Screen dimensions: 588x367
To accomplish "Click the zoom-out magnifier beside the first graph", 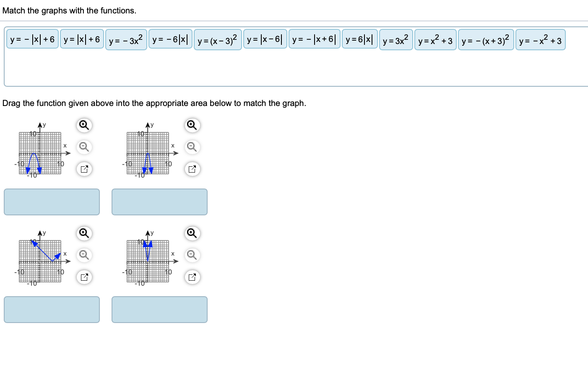I will (83, 147).
